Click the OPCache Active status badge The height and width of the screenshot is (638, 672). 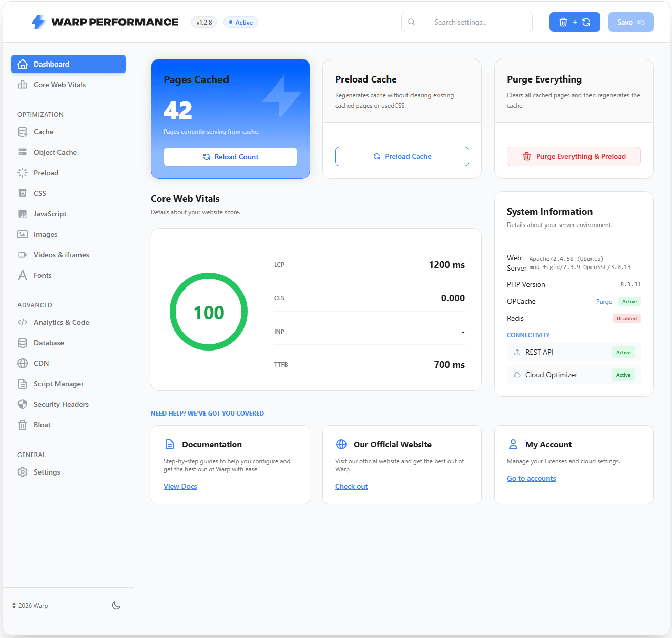pos(629,302)
